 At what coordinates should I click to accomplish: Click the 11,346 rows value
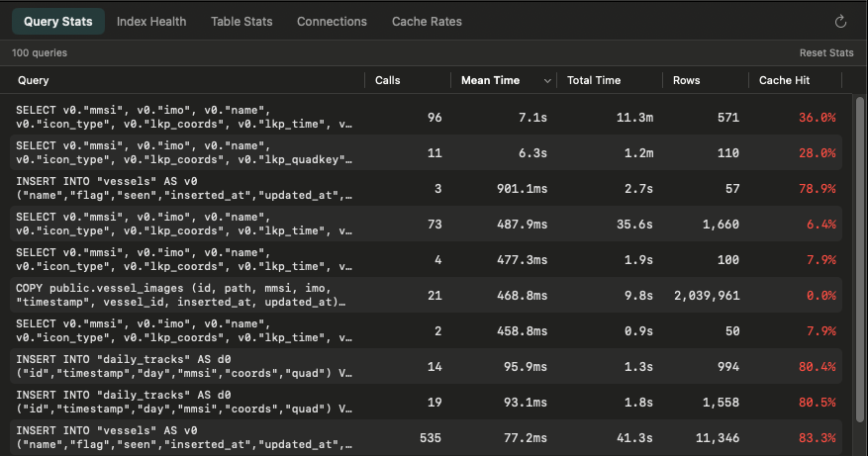718,438
